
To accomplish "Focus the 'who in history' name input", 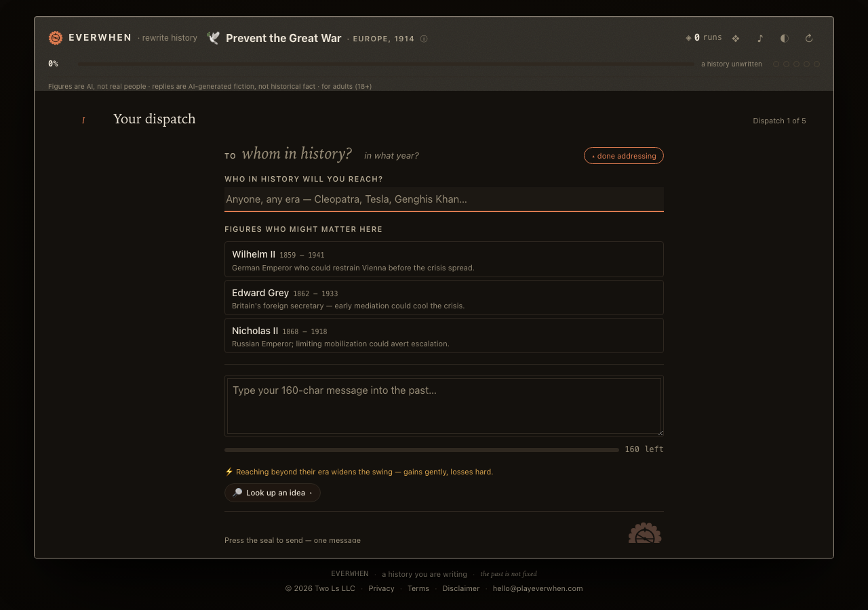I will (444, 199).
